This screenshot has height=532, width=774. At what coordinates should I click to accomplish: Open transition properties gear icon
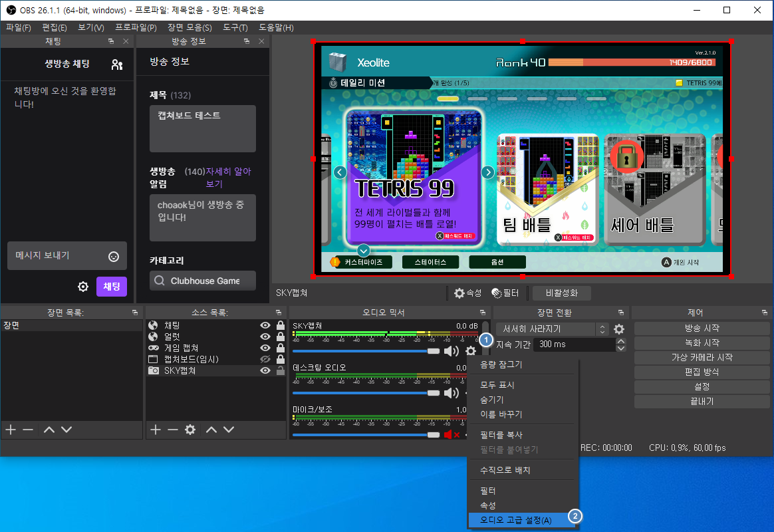pos(619,329)
